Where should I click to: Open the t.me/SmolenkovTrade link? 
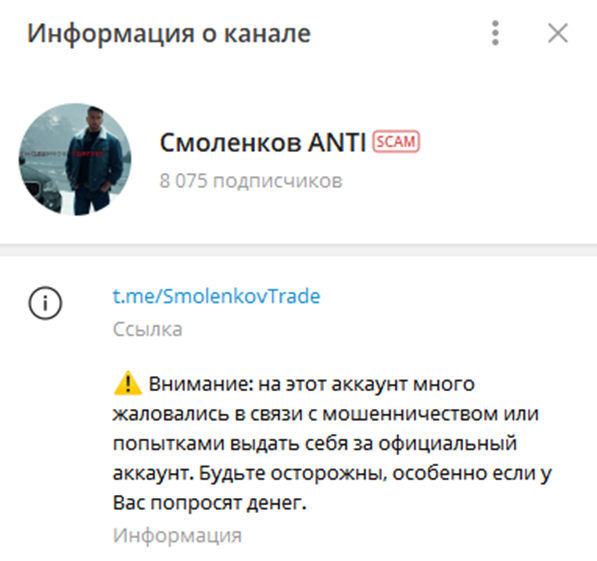[216, 296]
